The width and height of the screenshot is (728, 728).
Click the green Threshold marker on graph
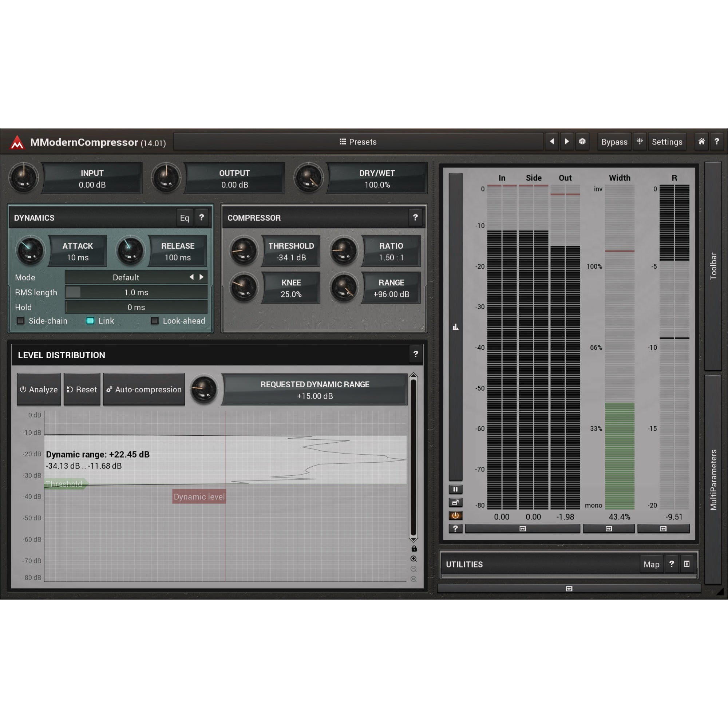pos(66,484)
